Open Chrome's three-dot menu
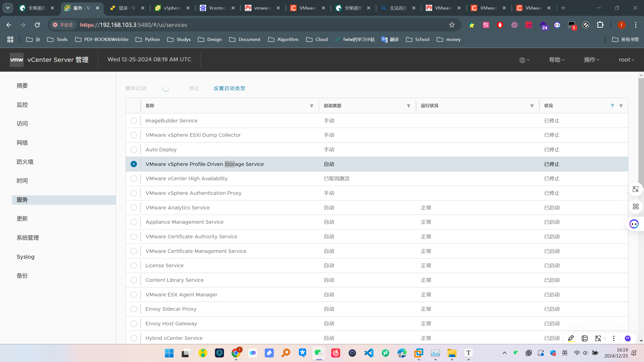644x362 pixels. coord(636,25)
